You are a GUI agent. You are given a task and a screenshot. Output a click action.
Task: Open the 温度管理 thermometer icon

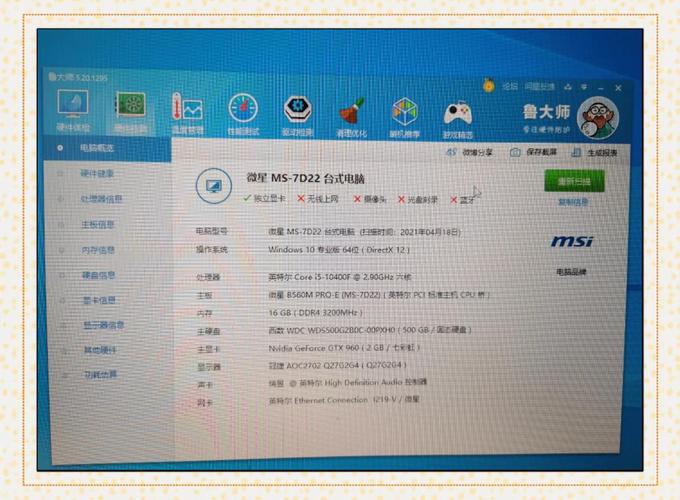point(187,112)
